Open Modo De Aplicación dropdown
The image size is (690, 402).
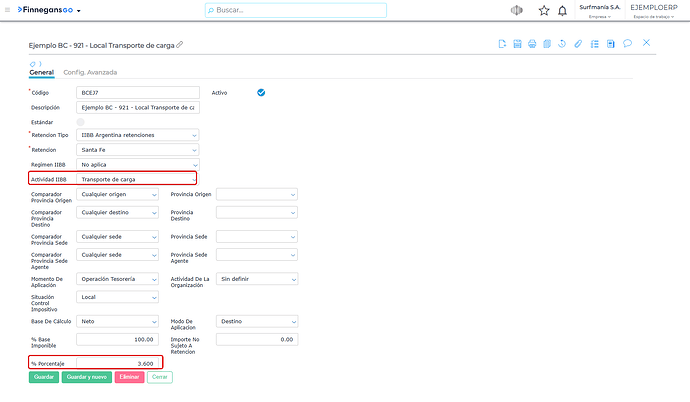pos(257,322)
